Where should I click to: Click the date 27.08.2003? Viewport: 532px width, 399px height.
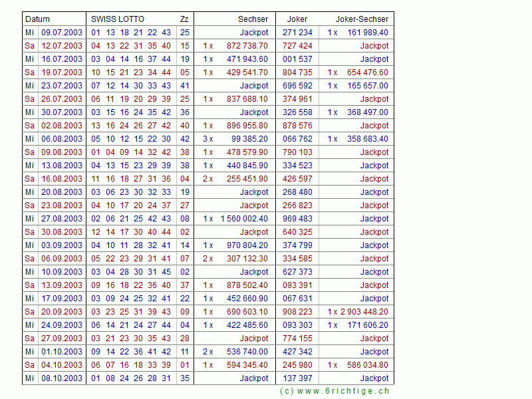(62, 219)
